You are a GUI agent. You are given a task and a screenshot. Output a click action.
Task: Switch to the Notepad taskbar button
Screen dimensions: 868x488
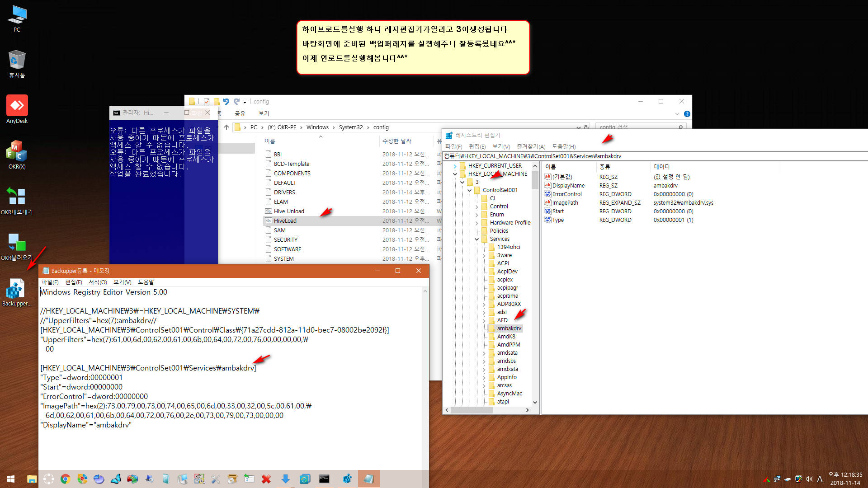point(368,479)
